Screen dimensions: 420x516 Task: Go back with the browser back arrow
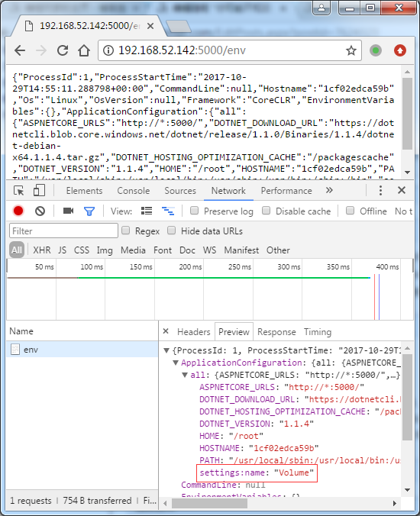(20, 50)
